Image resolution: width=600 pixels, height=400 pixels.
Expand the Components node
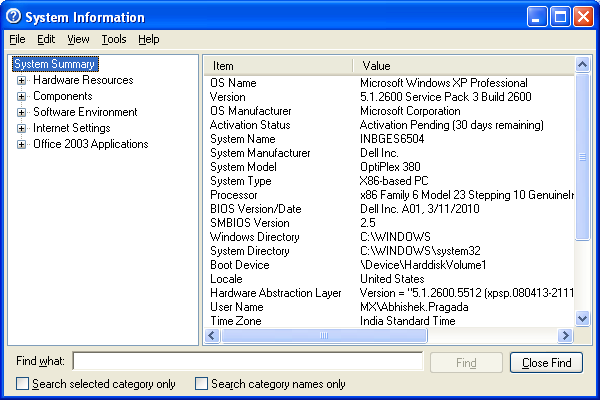click(x=21, y=96)
